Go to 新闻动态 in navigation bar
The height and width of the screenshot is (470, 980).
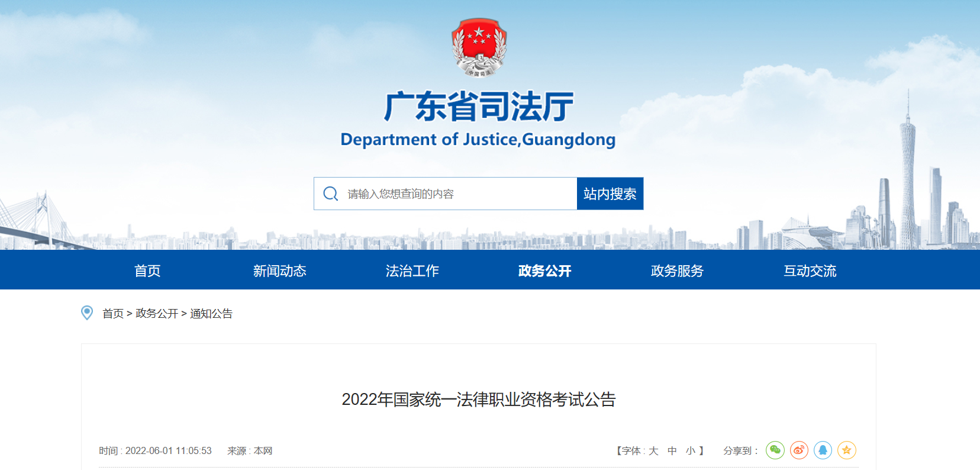tap(280, 271)
